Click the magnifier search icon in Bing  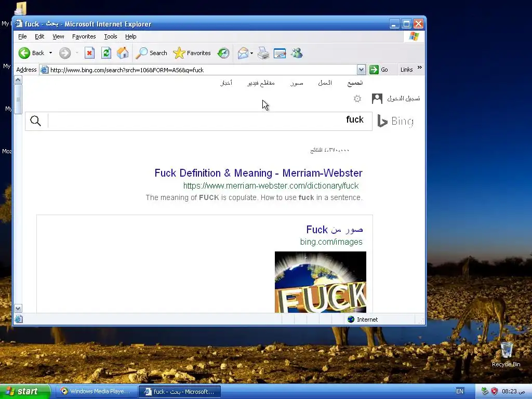[x=36, y=121]
